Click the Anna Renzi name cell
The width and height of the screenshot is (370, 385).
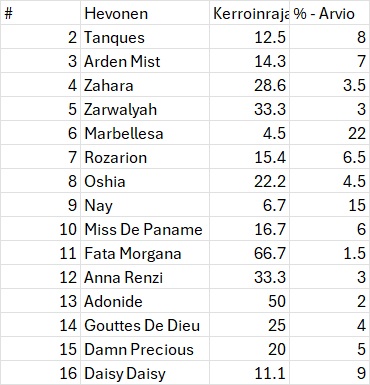145,277
